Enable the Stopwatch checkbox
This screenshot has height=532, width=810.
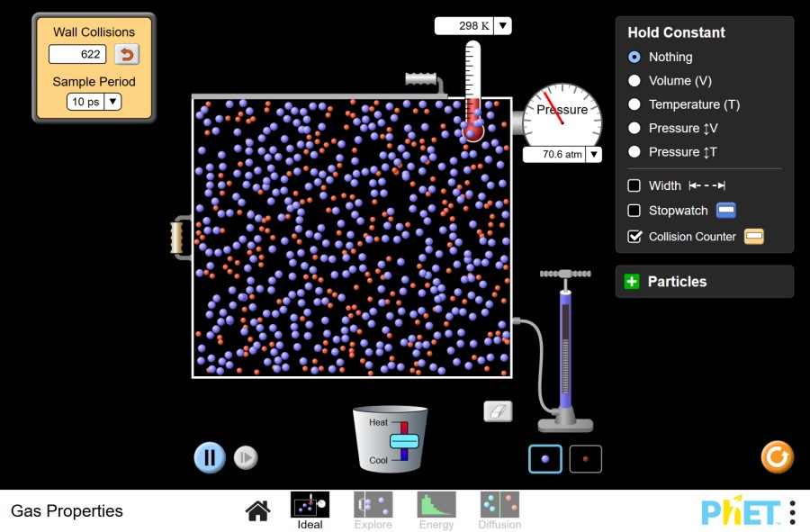point(634,211)
